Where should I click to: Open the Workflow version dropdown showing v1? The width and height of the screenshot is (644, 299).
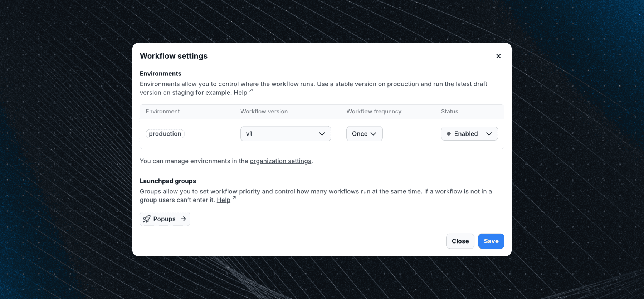(x=286, y=133)
